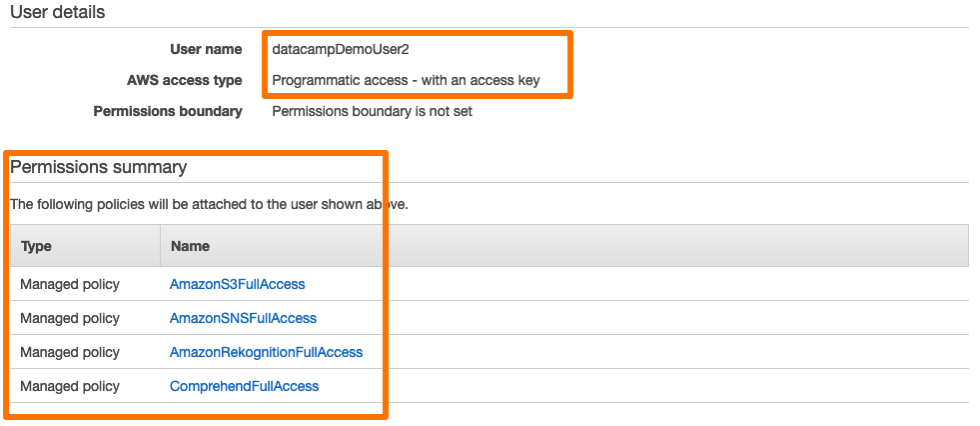980x426 pixels.
Task: Click Managed policy cell in AmazonRekognitionFullAccess row
Action: [69, 352]
